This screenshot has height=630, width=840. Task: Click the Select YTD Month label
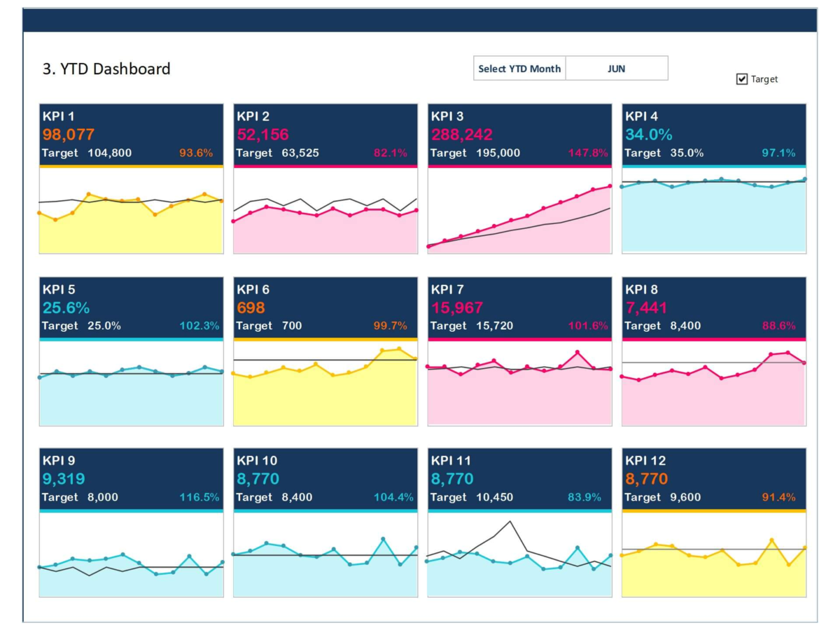519,69
